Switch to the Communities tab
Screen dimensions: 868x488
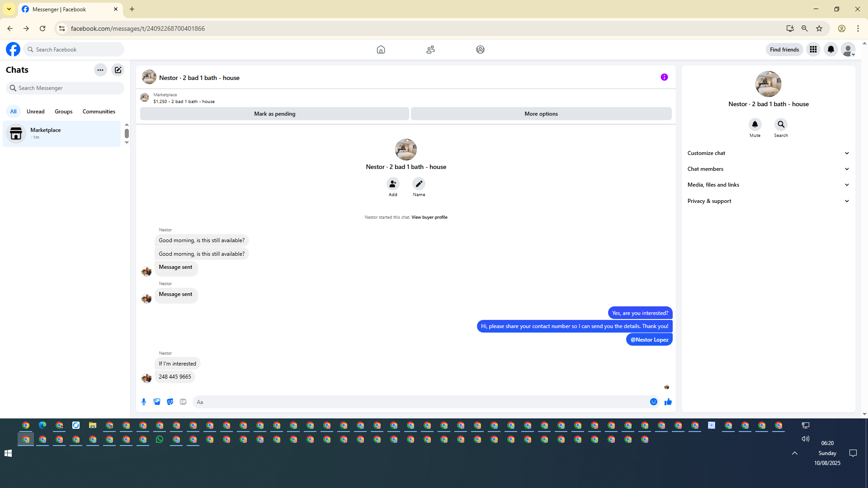[x=99, y=112]
